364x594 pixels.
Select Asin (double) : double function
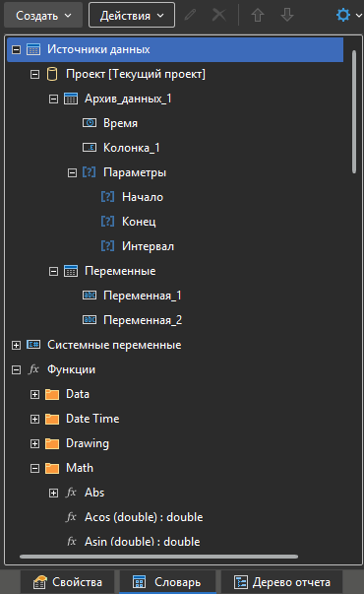(x=143, y=542)
